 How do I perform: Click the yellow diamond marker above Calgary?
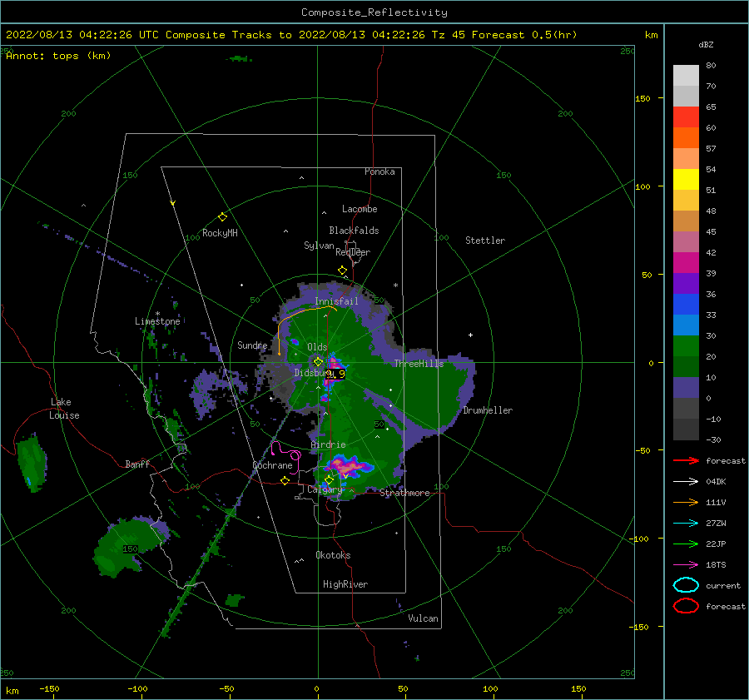pyautogui.click(x=329, y=479)
